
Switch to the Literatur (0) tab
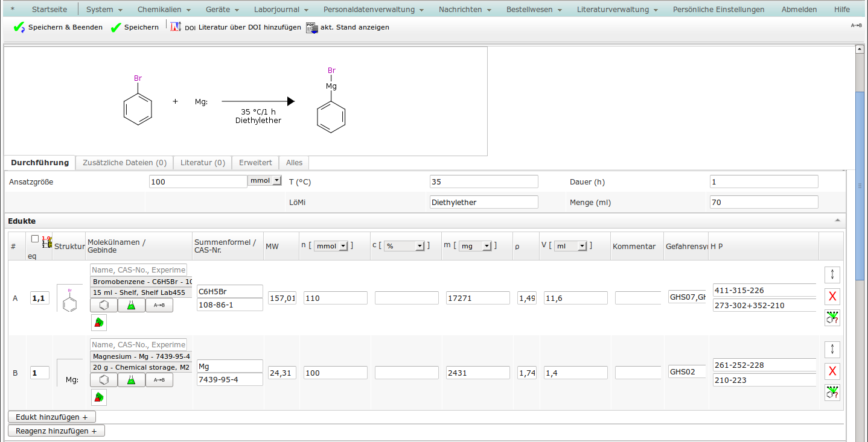pyautogui.click(x=202, y=163)
